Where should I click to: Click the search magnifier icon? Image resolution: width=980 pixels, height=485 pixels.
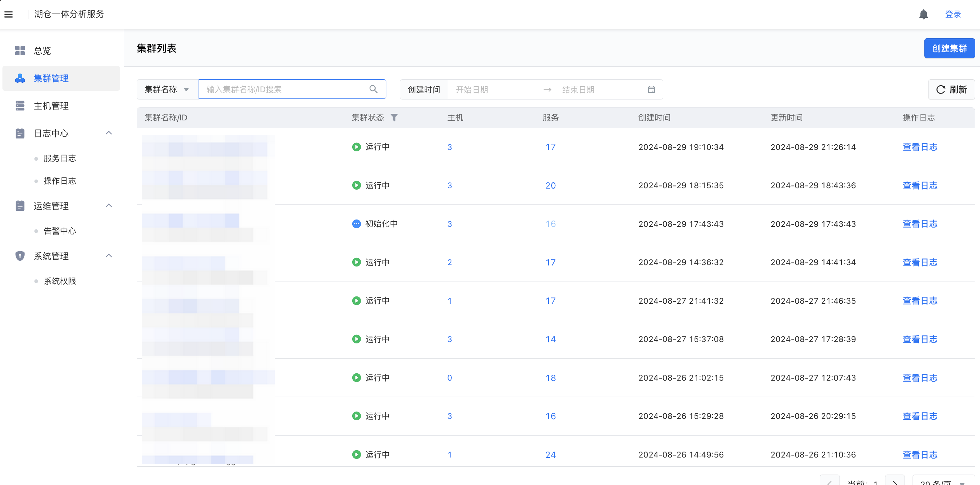(x=373, y=89)
